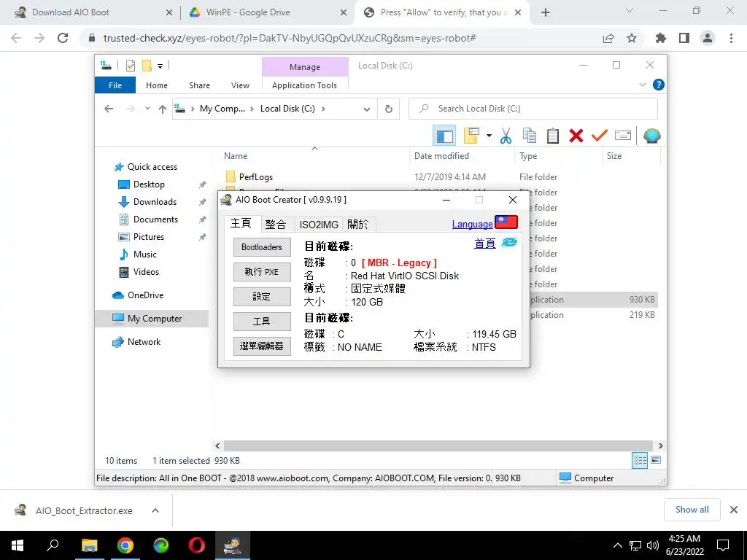This screenshot has width=747, height=560.
Task: Click the blue help question mark icon
Action: click(659, 85)
